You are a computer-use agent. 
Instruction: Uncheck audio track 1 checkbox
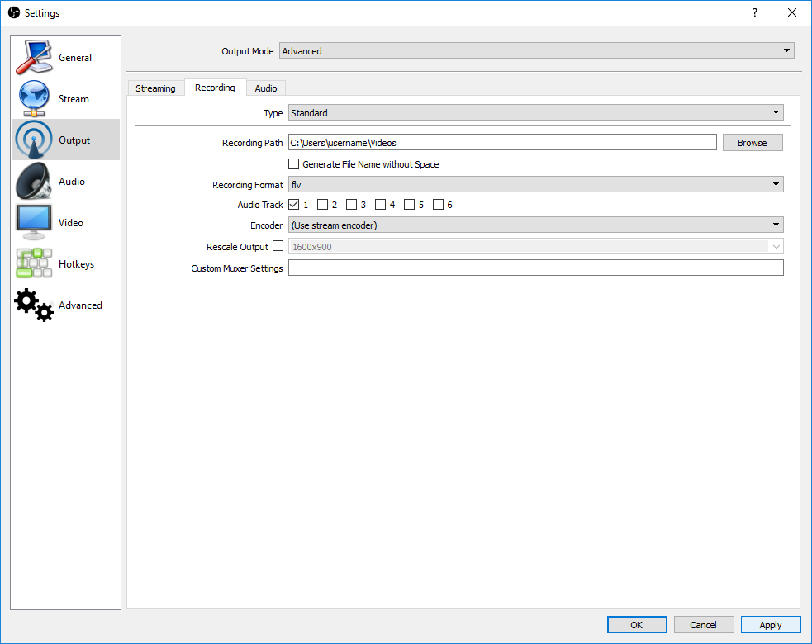pyautogui.click(x=294, y=205)
